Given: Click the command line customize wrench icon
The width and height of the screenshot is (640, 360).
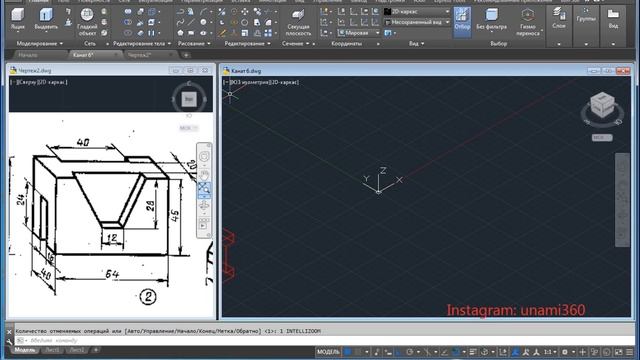Looking at the screenshot, I should click(x=9, y=341).
